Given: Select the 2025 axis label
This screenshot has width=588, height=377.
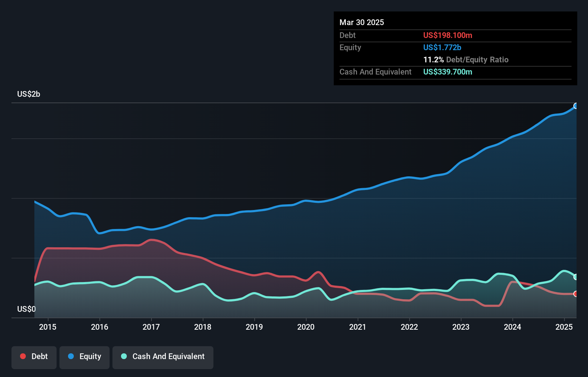Looking at the screenshot, I should [x=564, y=327].
